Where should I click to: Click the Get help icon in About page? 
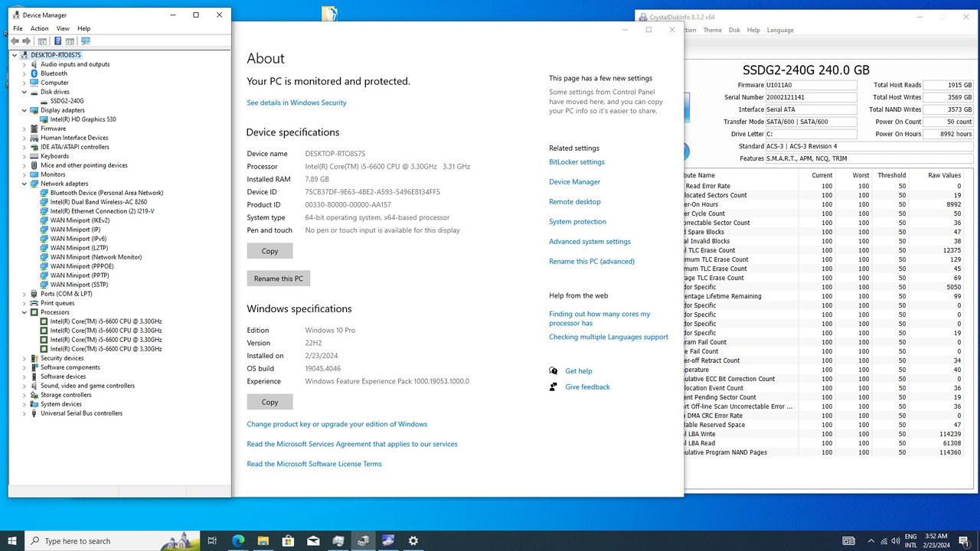pyautogui.click(x=553, y=370)
